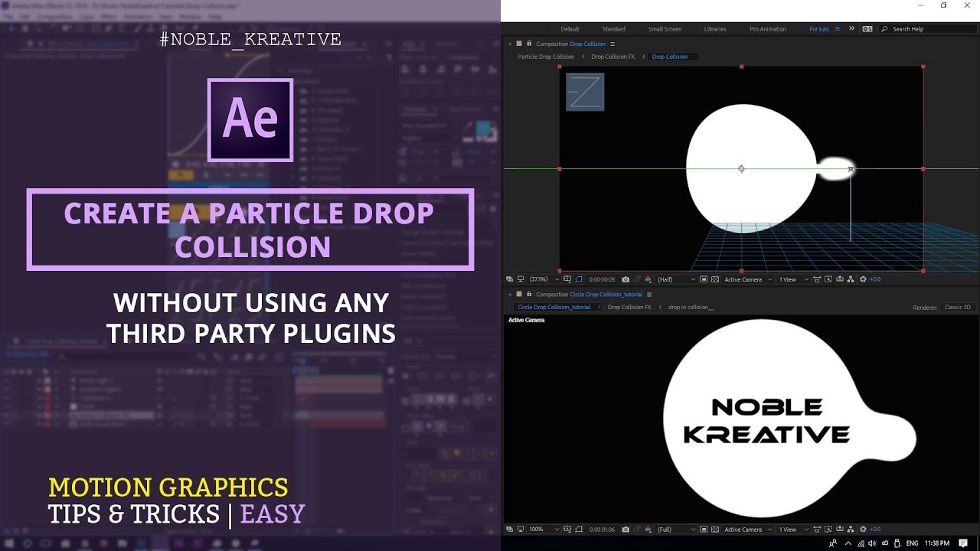Switch to the Default workspace
Viewport: 980px width, 551px height.
(570, 29)
